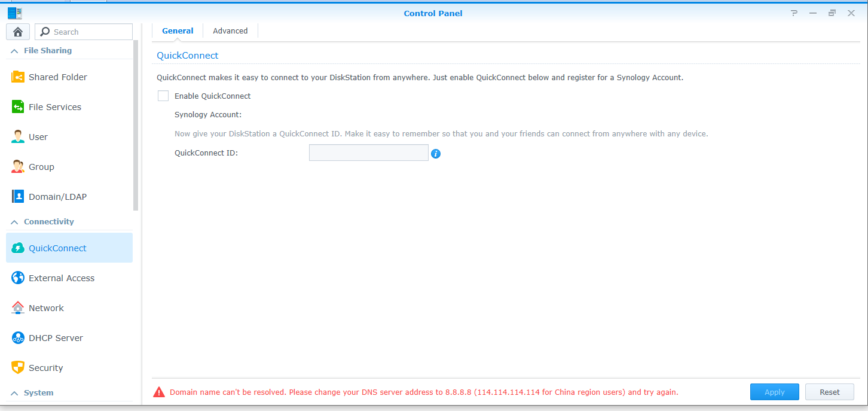This screenshot has height=411, width=868.
Task: Open the External Access globe icon
Action: coord(18,278)
